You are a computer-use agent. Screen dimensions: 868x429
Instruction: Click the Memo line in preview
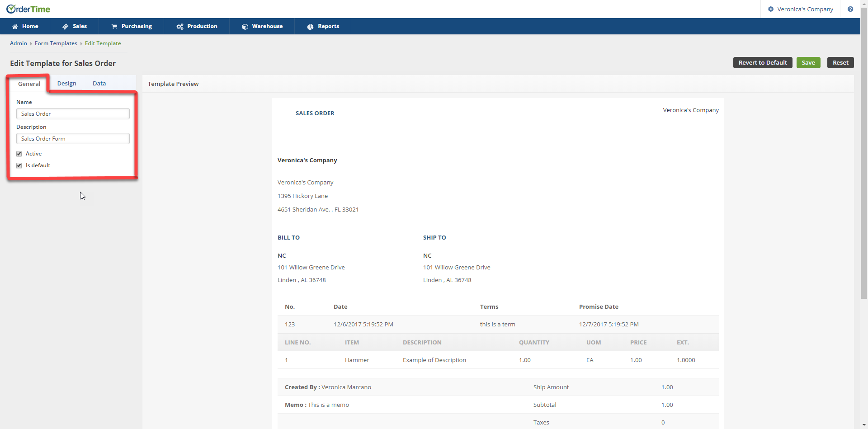[x=317, y=405]
